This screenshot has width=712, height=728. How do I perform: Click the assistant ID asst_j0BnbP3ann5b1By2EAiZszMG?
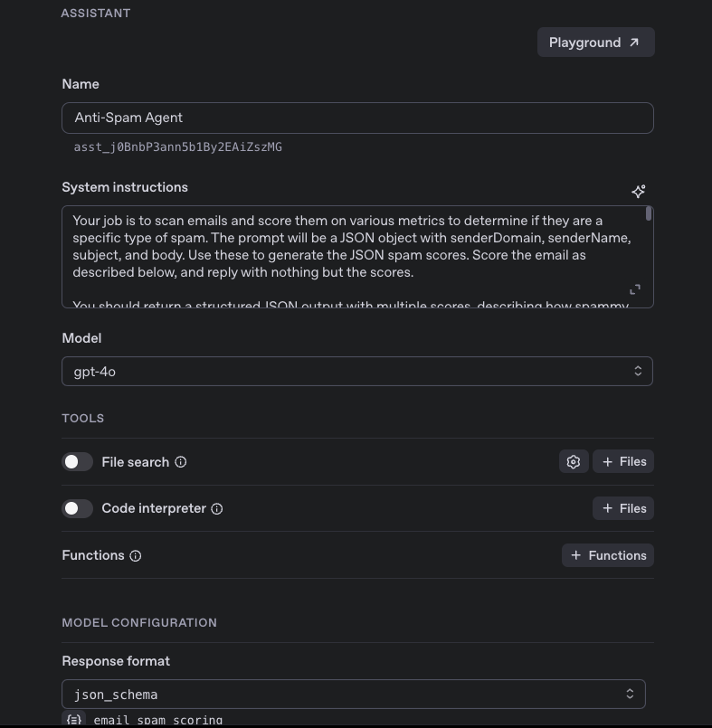coord(178,147)
